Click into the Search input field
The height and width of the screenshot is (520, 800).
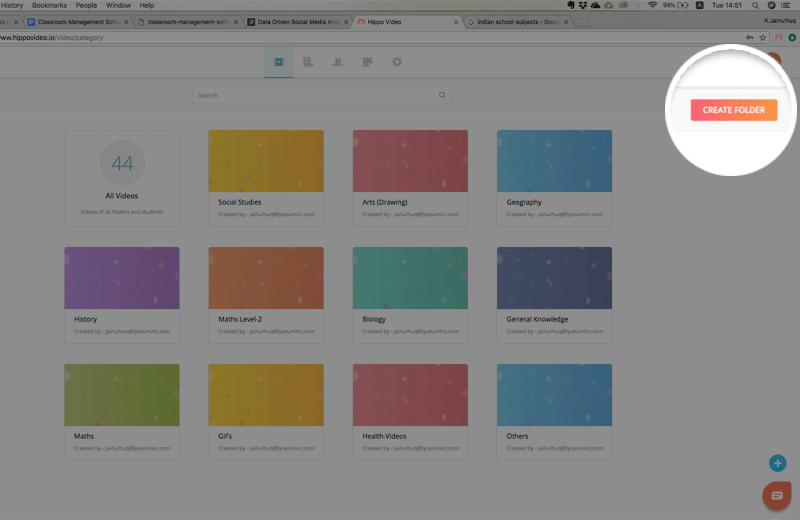click(315, 95)
